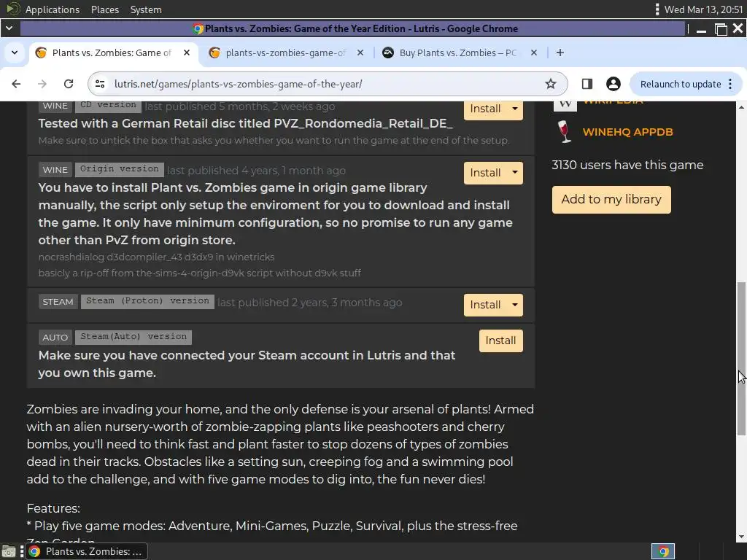Switch to Buy Plants vs. Zombies – PC tab
Screen dimensions: 747x560
[458, 52]
